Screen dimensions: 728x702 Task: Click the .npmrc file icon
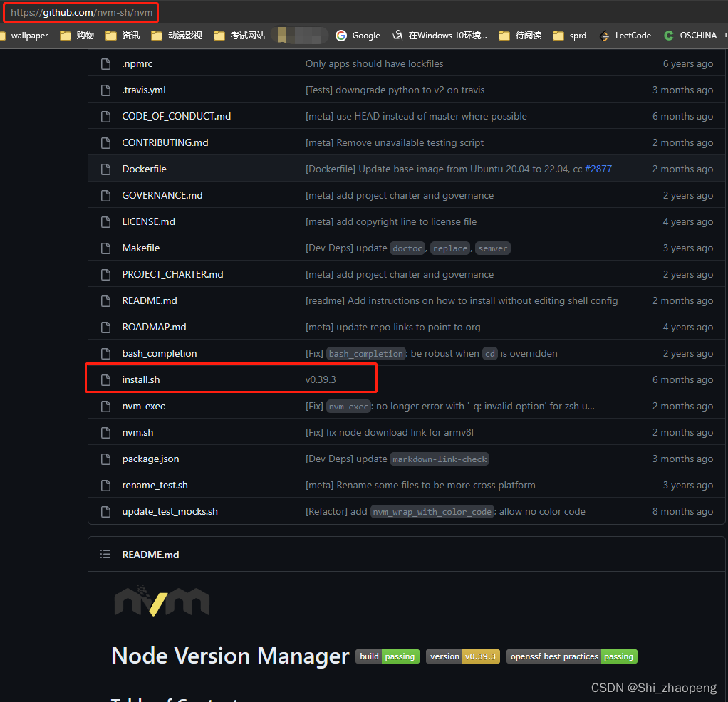(x=106, y=63)
